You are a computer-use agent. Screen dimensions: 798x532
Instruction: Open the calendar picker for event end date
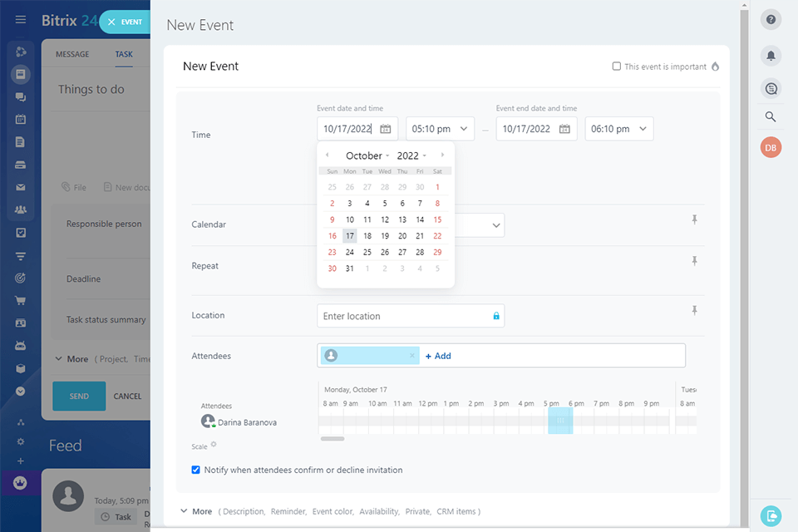pos(565,129)
